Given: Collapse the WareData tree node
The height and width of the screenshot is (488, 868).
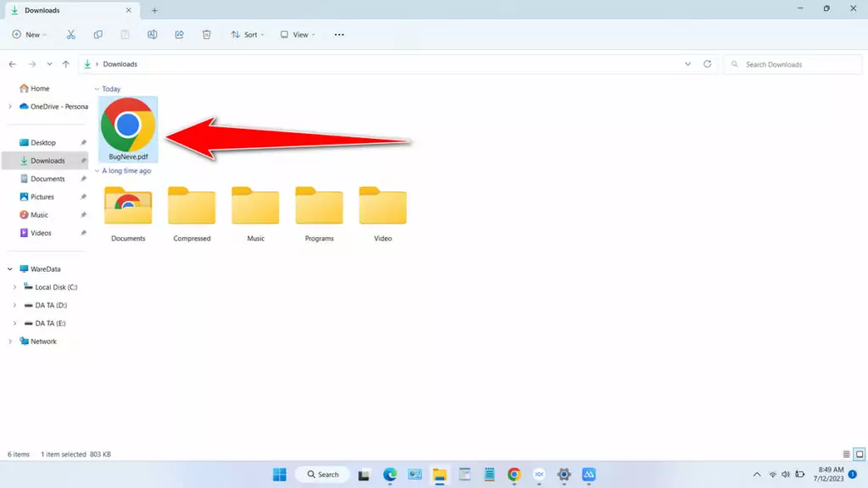Looking at the screenshot, I should (x=10, y=269).
